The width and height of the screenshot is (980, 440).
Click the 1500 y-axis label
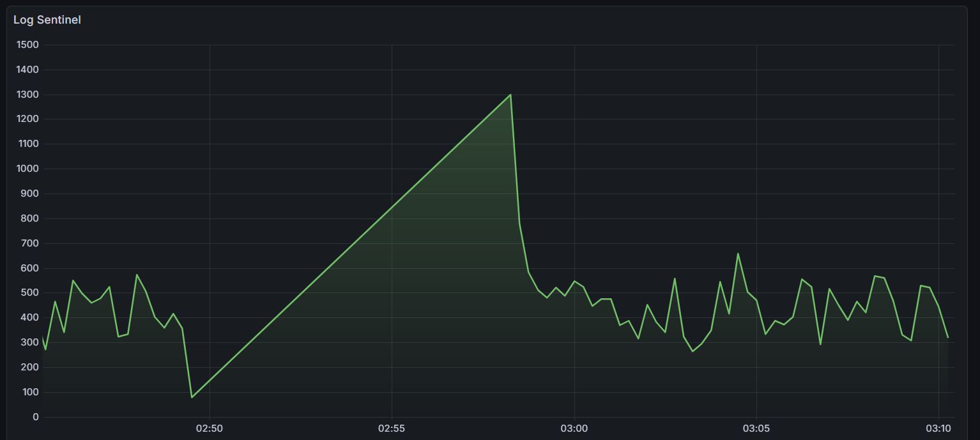(28, 45)
